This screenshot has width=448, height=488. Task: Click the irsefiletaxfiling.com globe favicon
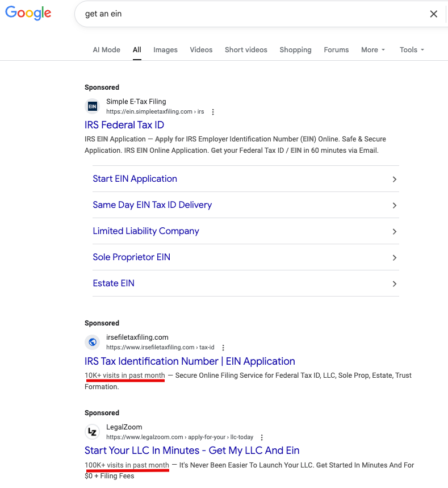[93, 342]
